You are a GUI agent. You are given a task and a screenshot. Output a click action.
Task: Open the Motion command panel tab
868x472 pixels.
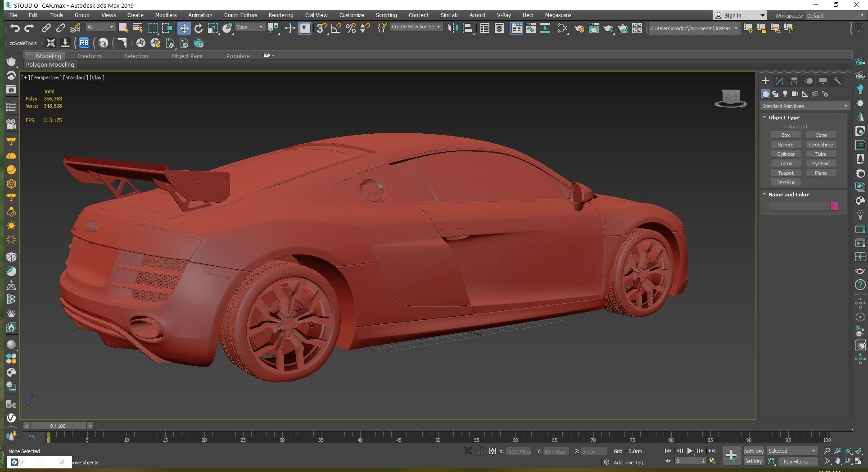tap(809, 81)
